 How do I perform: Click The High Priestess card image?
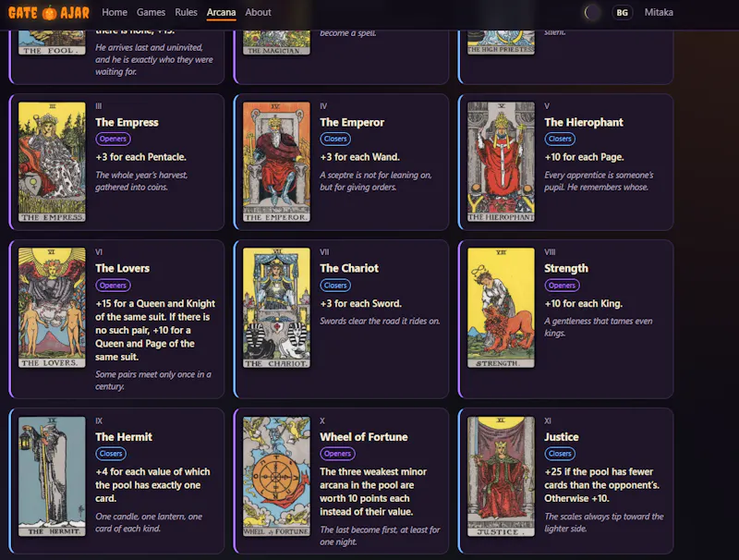click(501, 43)
